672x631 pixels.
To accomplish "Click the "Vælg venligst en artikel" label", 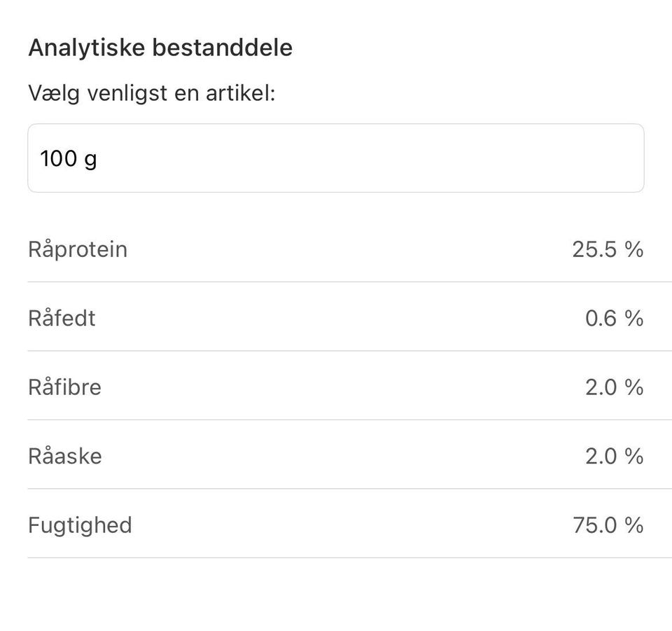I will [152, 92].
